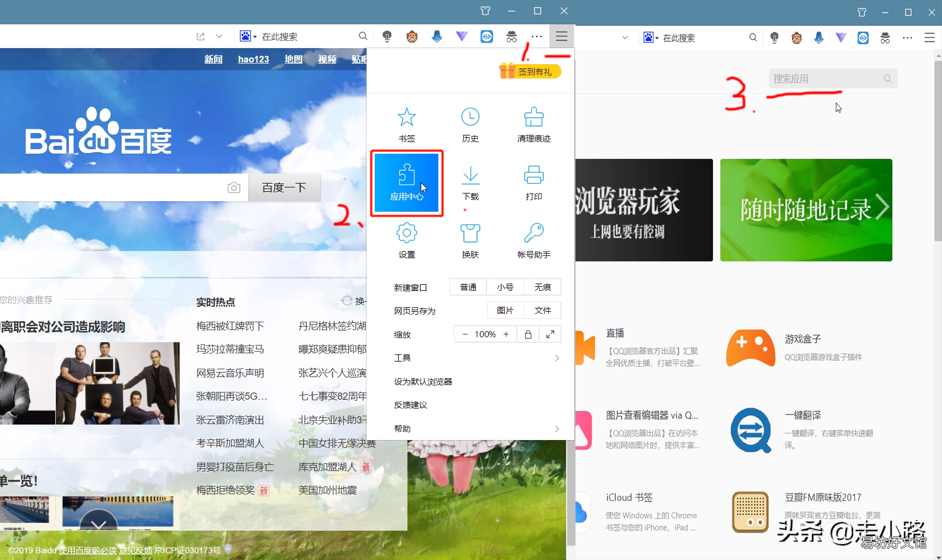Expand the dropdown chevron in right window toolbar
The width and height of the screenshot is (942, 560).
click(x=625, y=38)
